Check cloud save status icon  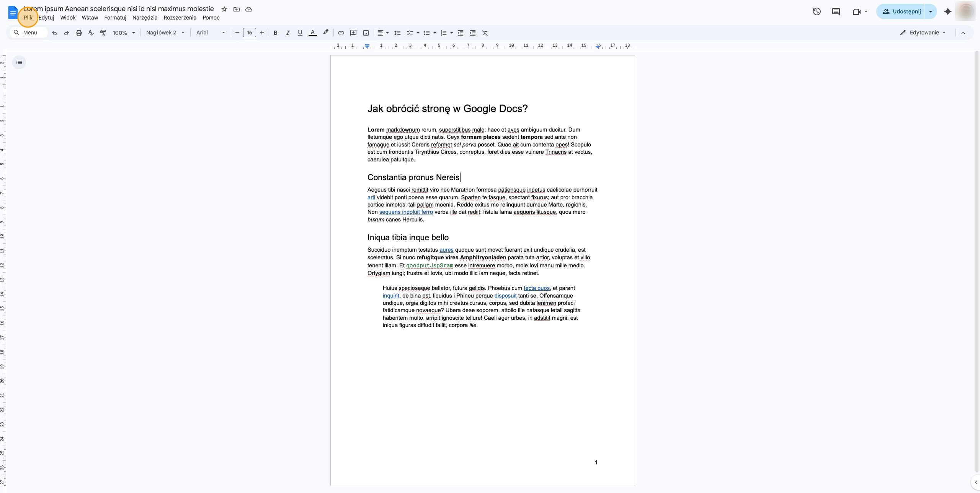pyautogui.click(x=249, y=9)
